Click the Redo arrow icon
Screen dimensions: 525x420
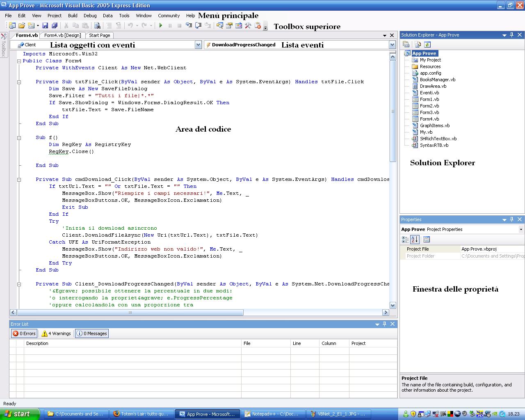pos(144,25)
